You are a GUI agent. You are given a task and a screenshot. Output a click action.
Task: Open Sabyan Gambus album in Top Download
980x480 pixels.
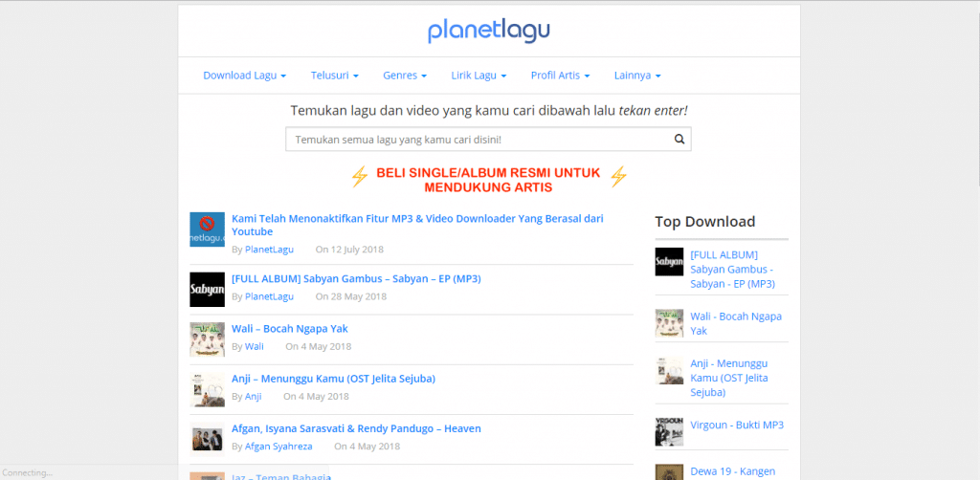tap(732, 269)
